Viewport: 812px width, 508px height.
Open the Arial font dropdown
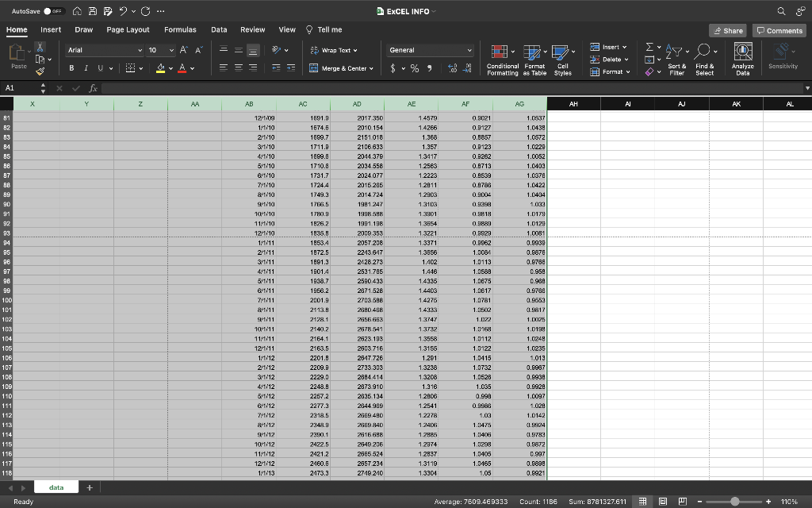click(x=104, y=49)
